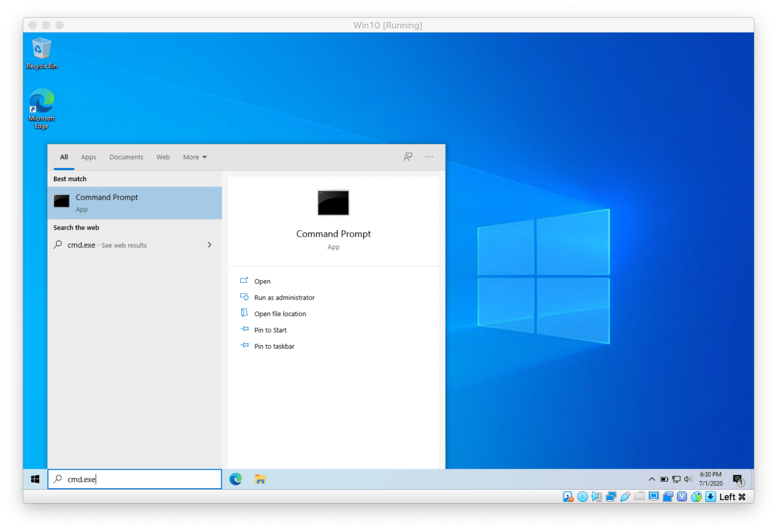The height and width of the screenshot is (532, 777).
Task: Switch to the Apps search tab
Action: pyautogui.click(x=88, y=157)
